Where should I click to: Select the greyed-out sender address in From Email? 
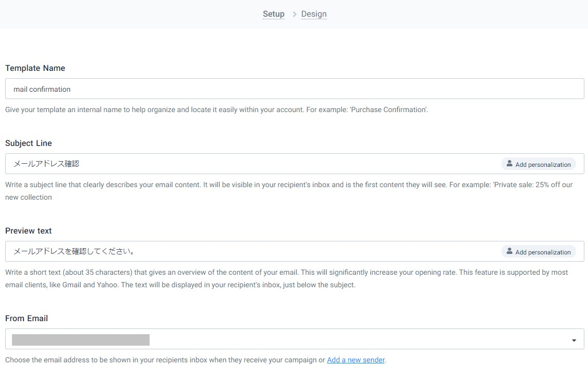pos(81,340)
